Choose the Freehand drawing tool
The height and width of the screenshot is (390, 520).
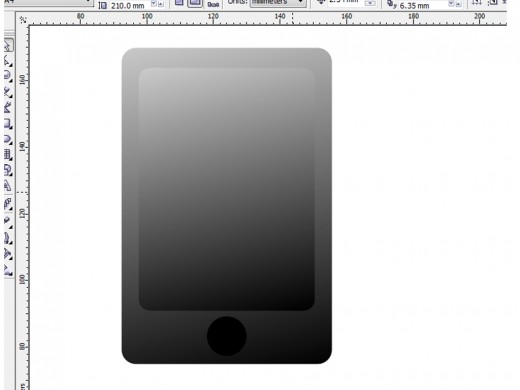(x=8, y=91)
